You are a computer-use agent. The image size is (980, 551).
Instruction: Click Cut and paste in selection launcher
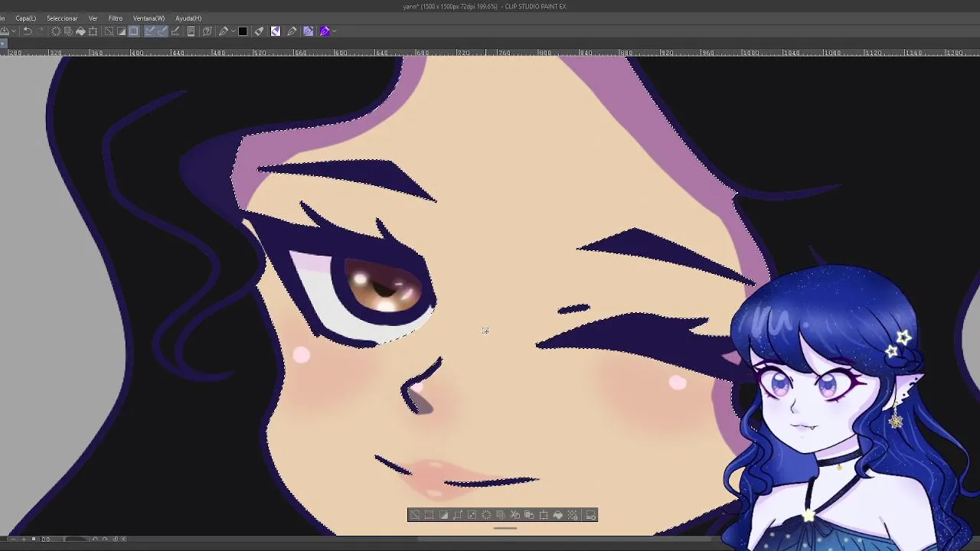click(x=514, y=515)
